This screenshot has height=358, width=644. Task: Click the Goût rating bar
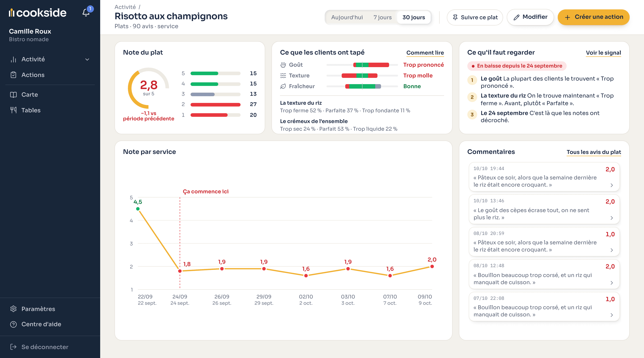pos(362,65)
